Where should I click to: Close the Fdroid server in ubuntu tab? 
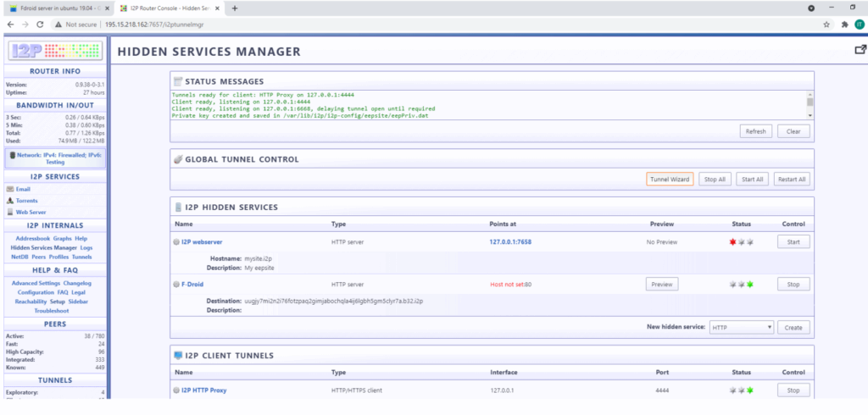click(107, 8)
